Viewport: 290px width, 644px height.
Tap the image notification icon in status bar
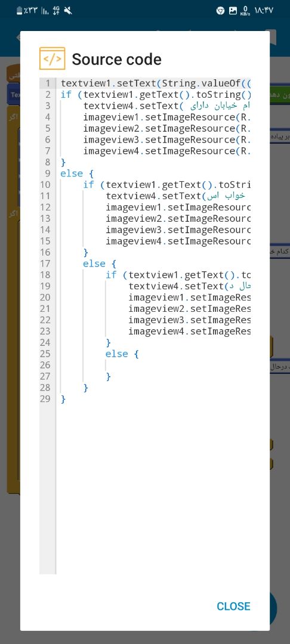click(x=233, y=11)
